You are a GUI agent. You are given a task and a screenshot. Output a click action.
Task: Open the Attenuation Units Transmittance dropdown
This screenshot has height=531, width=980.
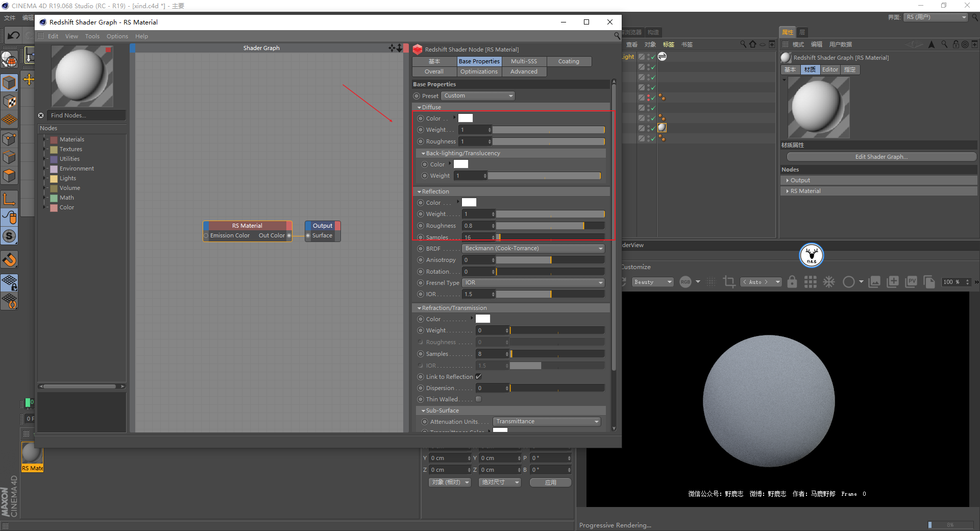[x=547, y=422]
